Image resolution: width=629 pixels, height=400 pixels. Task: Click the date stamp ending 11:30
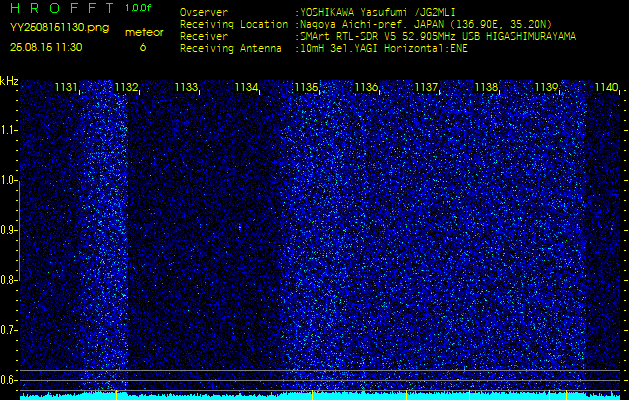pos(46,47)
